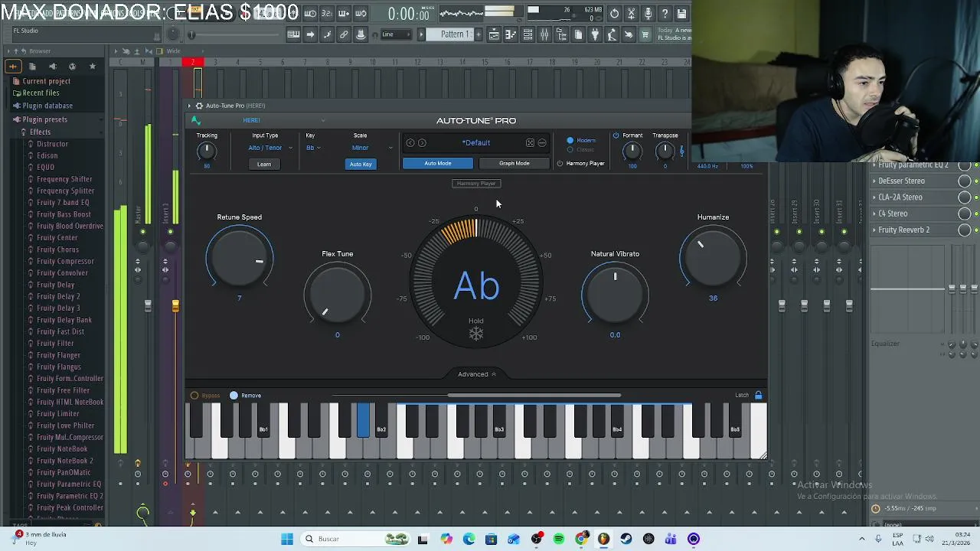Click the metronome icon in transport bar
980x551 pixels.
point(293,13)
